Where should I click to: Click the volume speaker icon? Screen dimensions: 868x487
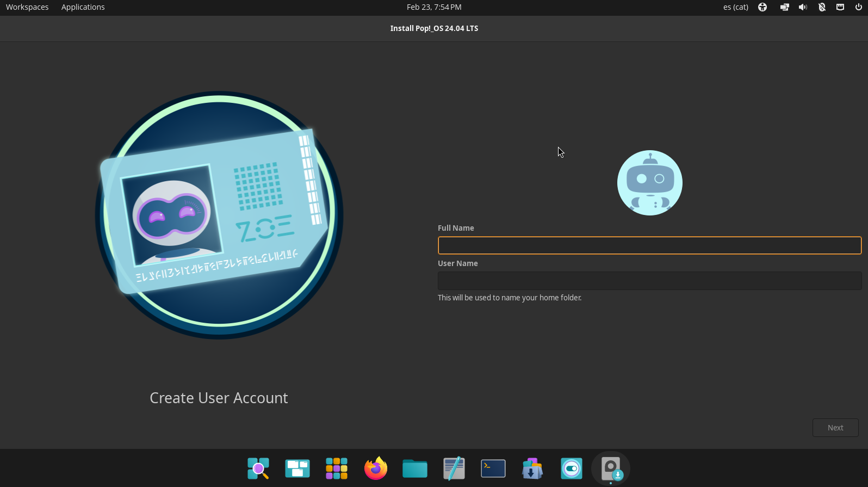click(x=803, y=7)
